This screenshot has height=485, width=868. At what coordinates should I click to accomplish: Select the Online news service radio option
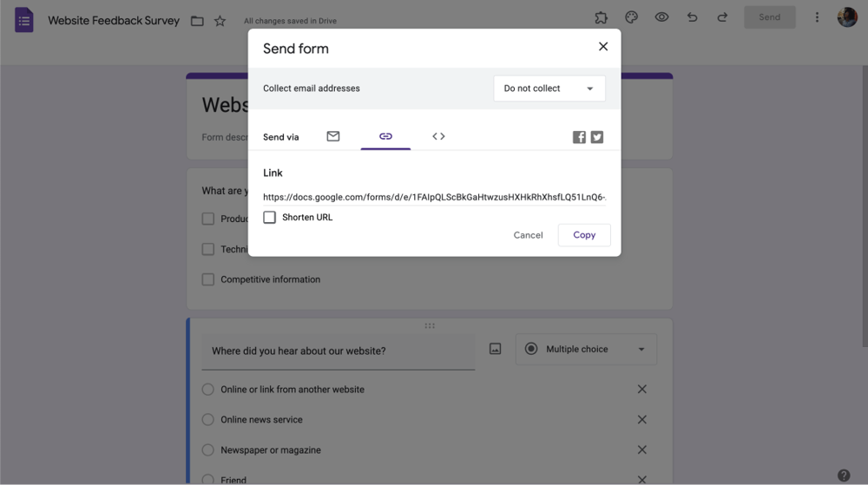(x=208, y=420)
